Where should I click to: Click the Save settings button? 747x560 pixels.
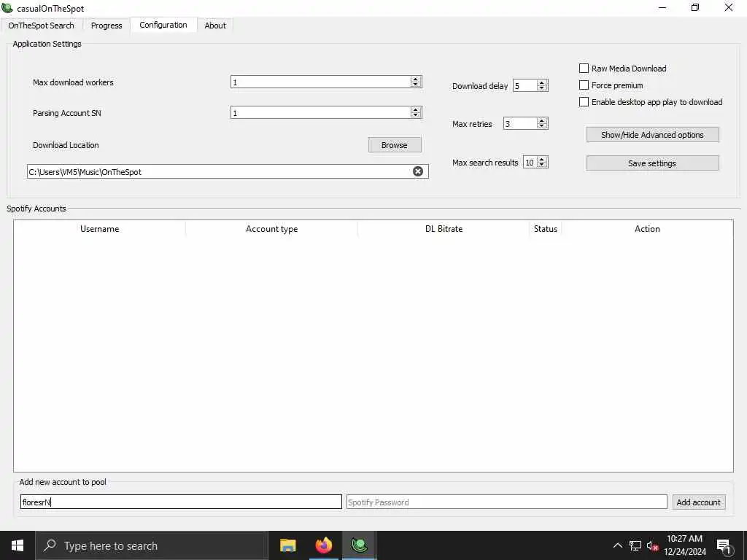click(652, 163)
